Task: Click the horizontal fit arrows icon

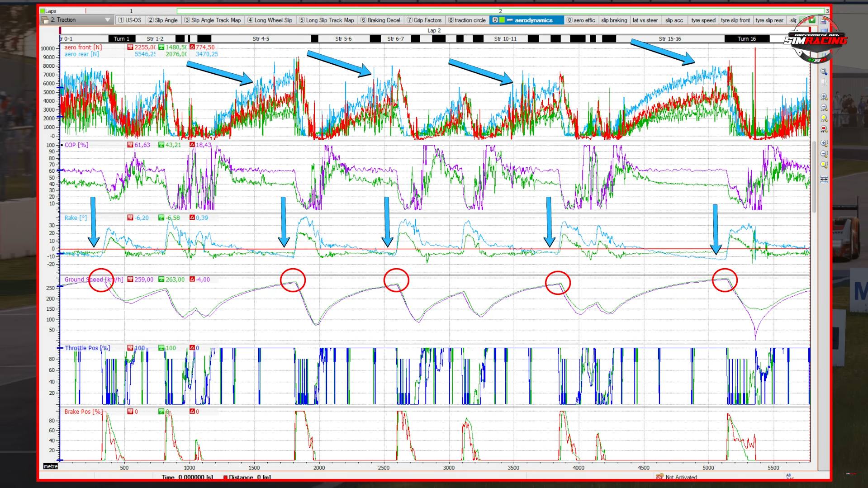Action: (824, 180)
